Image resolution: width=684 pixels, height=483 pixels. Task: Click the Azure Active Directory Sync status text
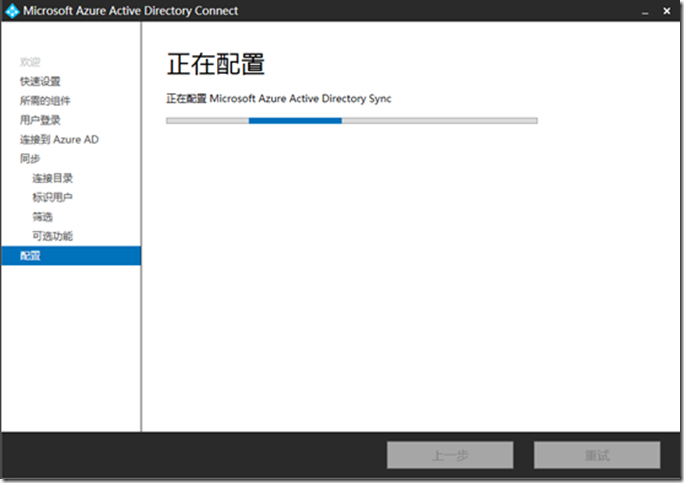(x=279, y=99)
